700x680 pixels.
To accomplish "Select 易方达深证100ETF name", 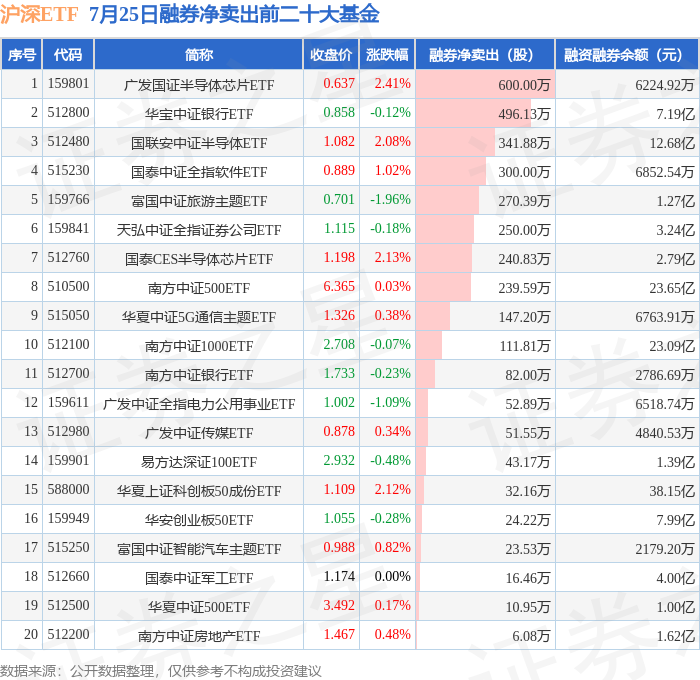I will click(199, 462).
